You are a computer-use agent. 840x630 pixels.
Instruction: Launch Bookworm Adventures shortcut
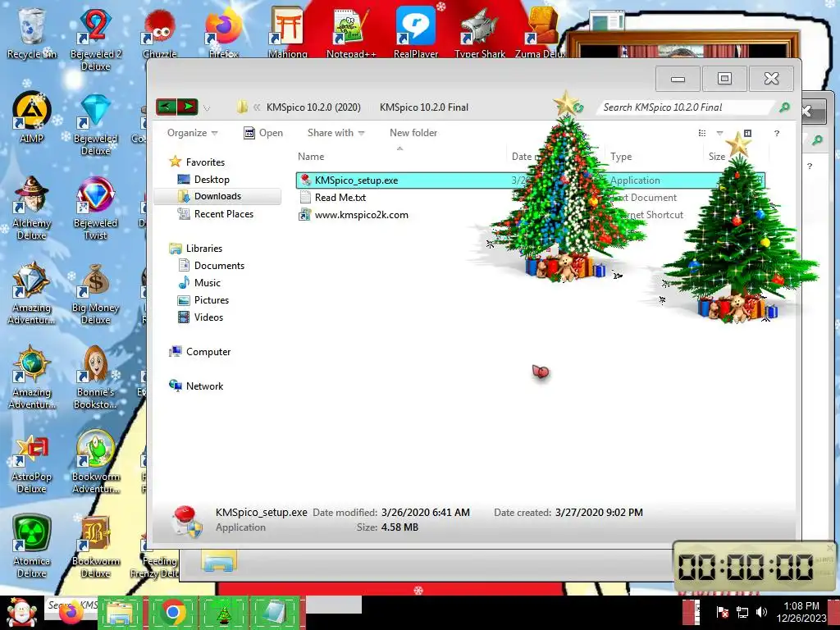[x=95, y=462]
